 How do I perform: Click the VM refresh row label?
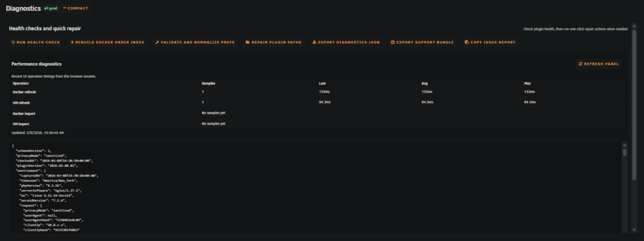coord(21,103)
